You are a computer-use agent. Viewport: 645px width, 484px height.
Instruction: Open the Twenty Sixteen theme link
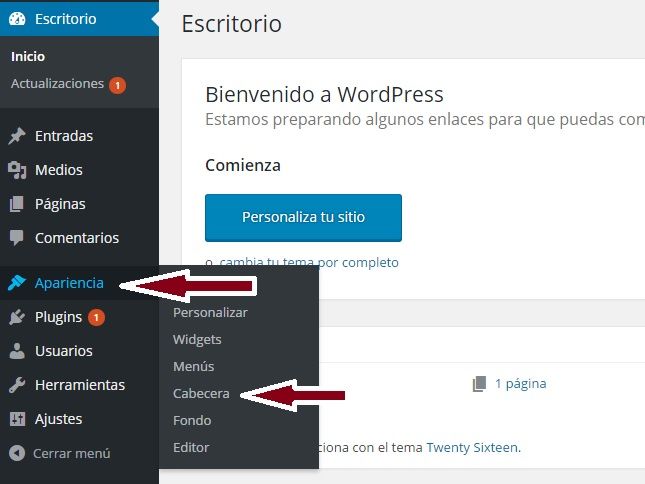472,447
